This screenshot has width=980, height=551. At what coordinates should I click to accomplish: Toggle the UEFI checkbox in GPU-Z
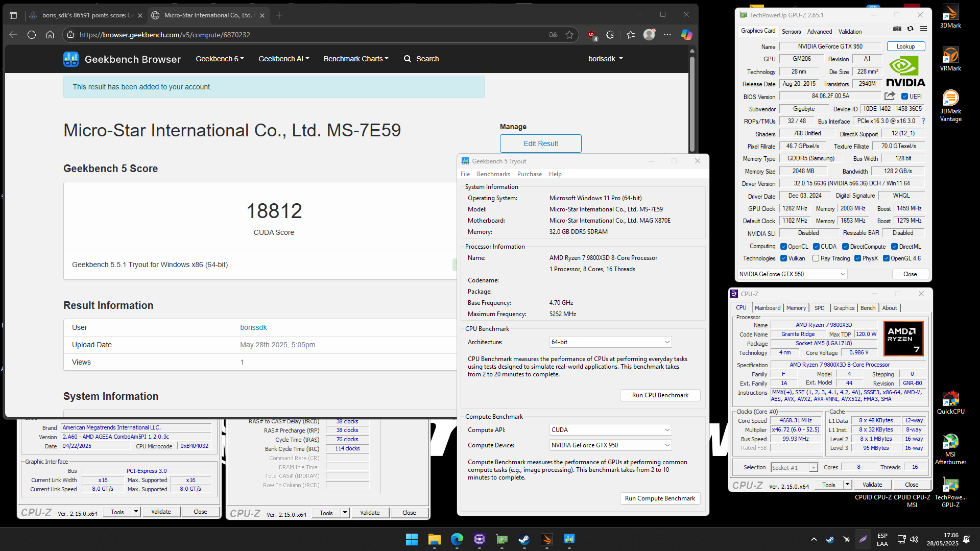(904, 97)
